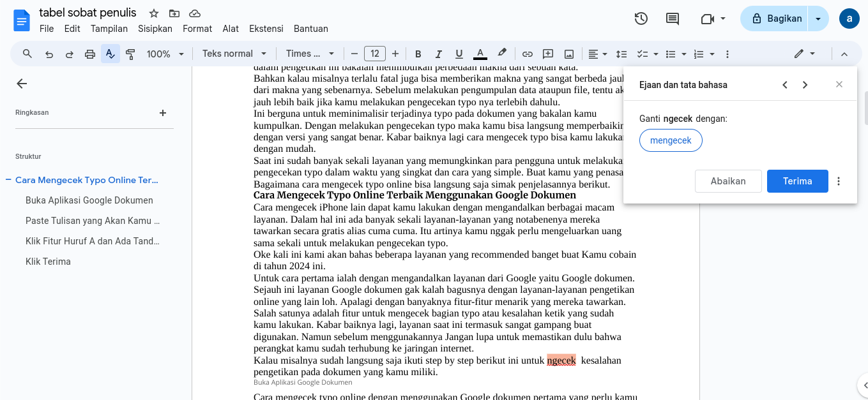Toggle bold formatting
Screen dimensions: 868x400
click(418, 54)
